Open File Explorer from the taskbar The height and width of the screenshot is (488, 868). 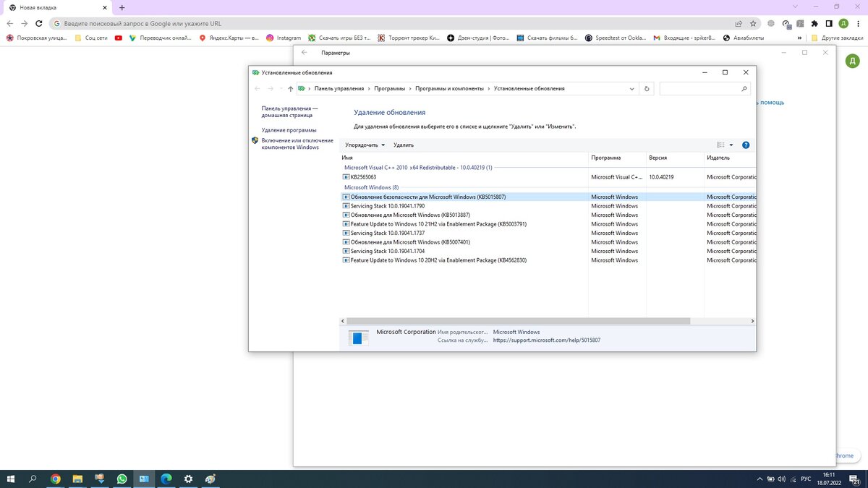click(77, 479)
